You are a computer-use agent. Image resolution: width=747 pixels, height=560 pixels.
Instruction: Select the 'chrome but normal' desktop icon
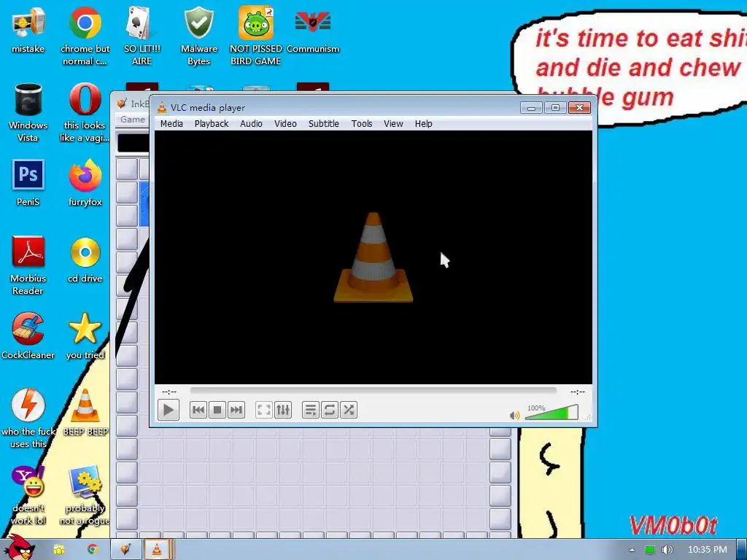[85, 36]
